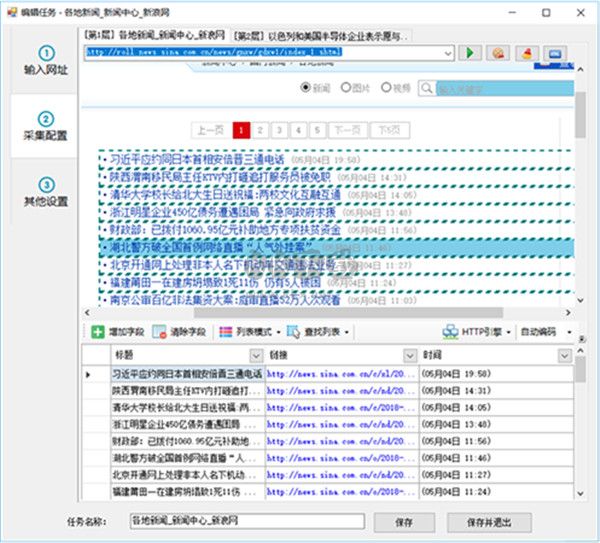Viewport: 600px width, 543px height.
Task: Click the 保存 button
Action: coord(404,521)
